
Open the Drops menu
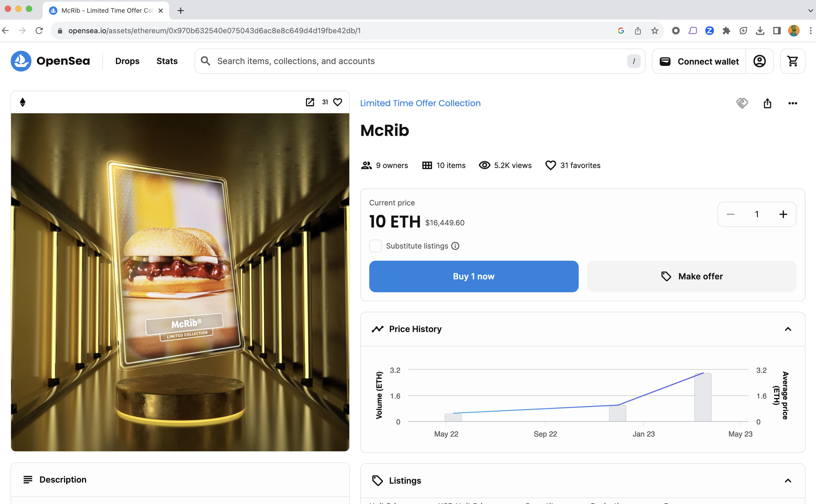[x=127, y=61]
